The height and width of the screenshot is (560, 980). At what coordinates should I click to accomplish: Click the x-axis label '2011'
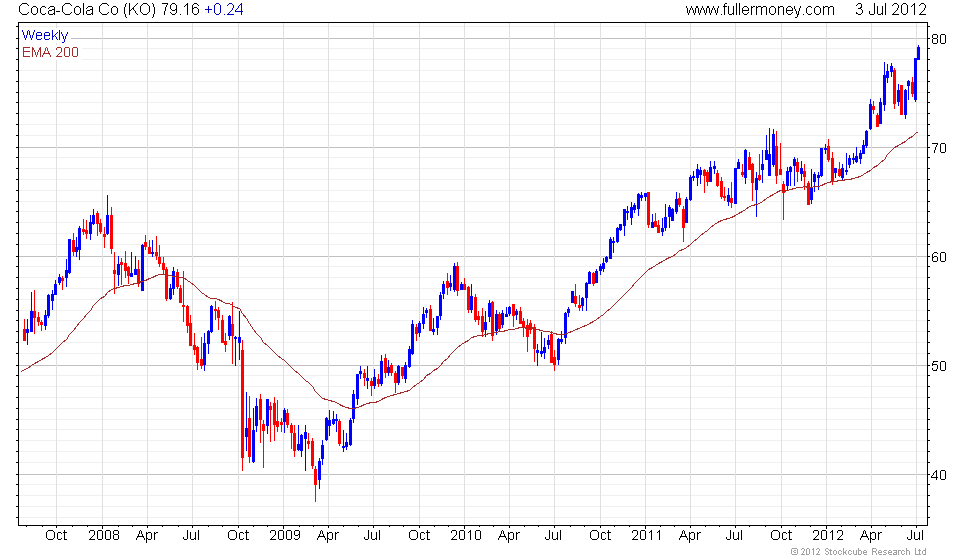coord(646,536)
